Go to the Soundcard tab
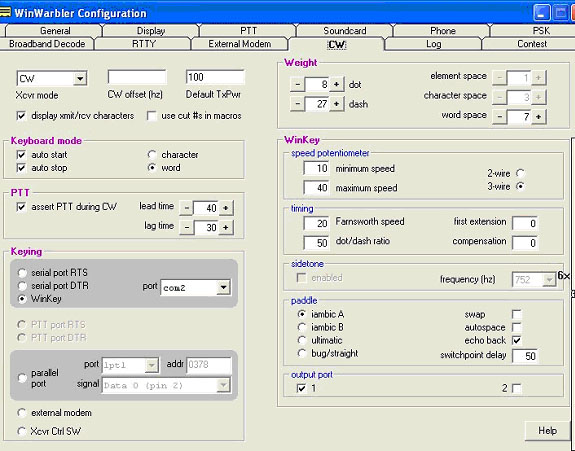 tap(345, 31)
